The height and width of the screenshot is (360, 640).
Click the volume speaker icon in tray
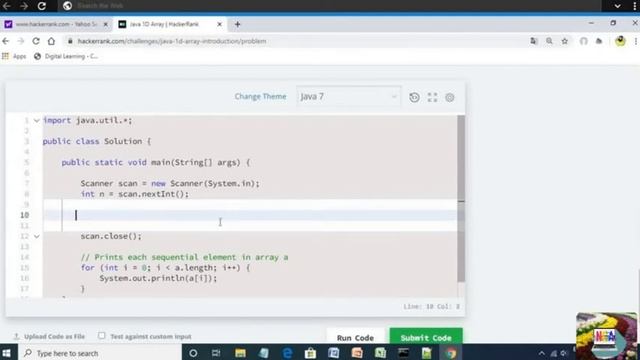pos(564,353)
